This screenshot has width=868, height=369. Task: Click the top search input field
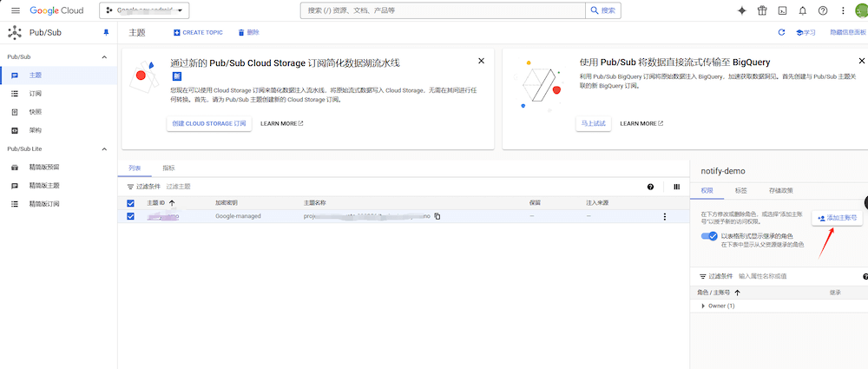443,10
